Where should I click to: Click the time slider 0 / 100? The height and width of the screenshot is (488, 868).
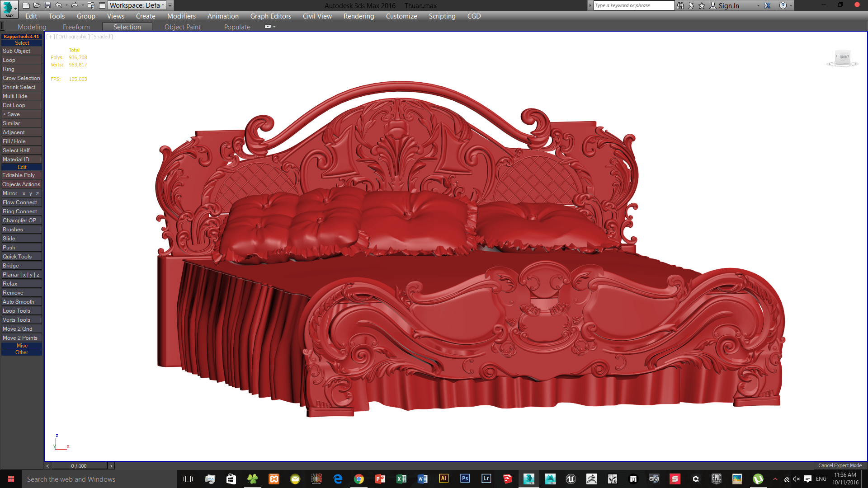[79, 466]
